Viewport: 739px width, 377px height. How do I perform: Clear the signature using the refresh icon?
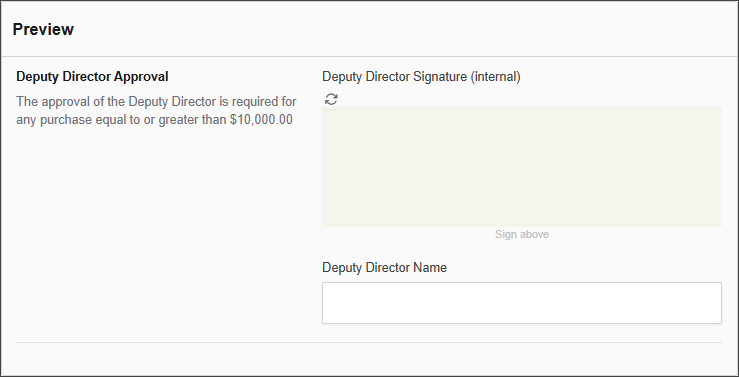(x=331, y=99)
